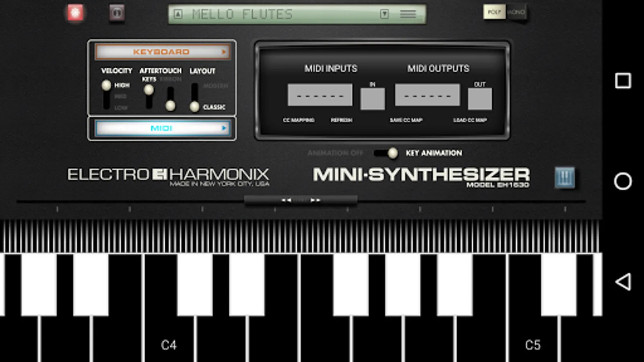
Task: Open the MIDI settings tab
Action: coord(162,128)
